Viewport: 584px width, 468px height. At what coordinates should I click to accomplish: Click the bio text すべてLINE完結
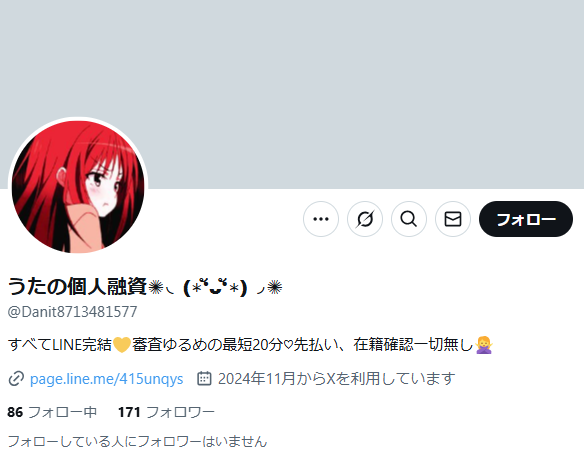tap(60, 344)
